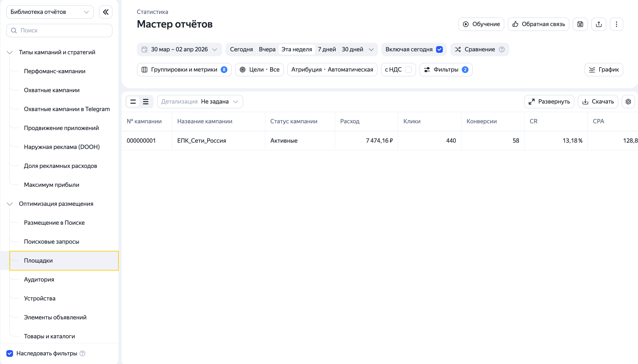Open Группировки и метрики settings
Screen dimensions: 638x364
pos(184,69)
